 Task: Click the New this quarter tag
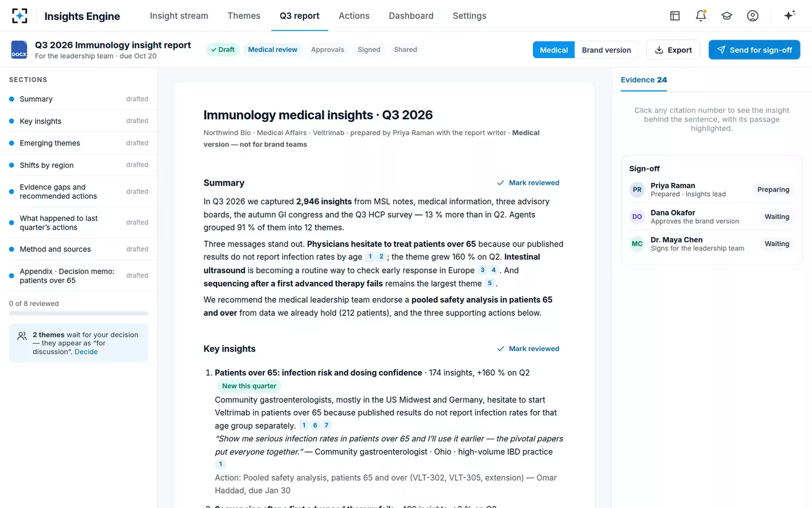[249, 386]
